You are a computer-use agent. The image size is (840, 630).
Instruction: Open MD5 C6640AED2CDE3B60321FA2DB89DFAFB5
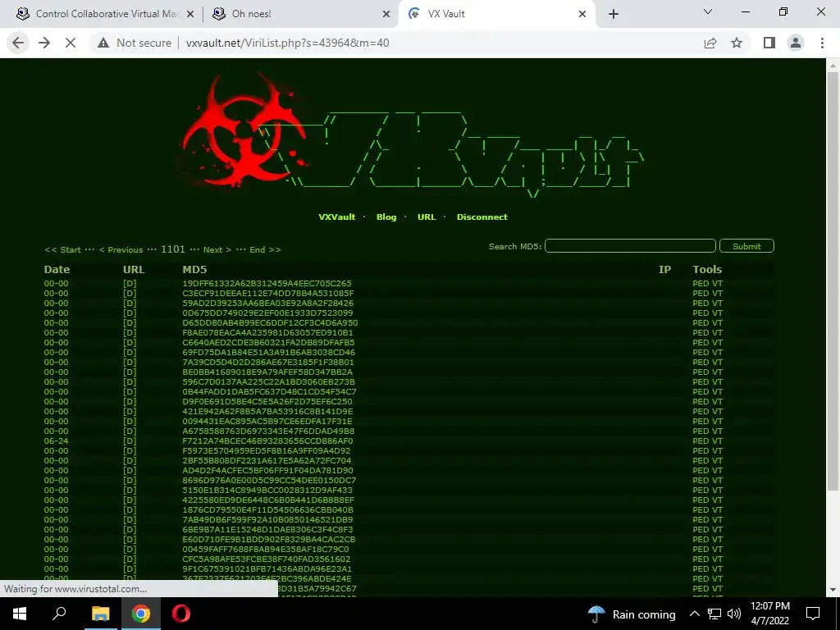click(x=268, y=342)
